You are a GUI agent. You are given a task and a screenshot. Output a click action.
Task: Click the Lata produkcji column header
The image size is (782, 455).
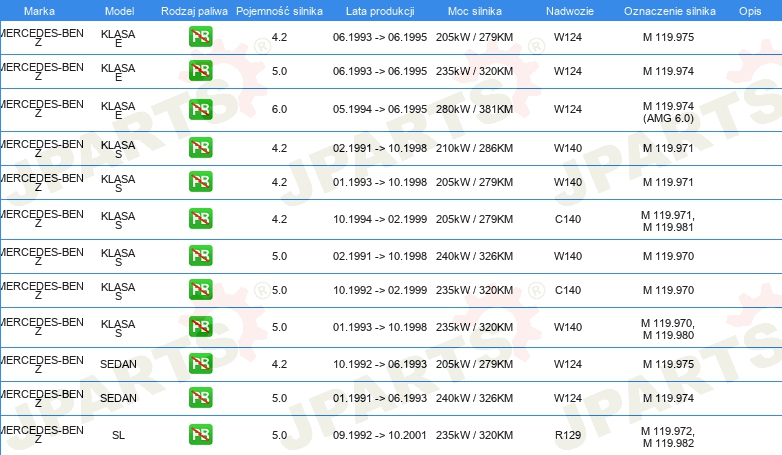coord(380,11)
